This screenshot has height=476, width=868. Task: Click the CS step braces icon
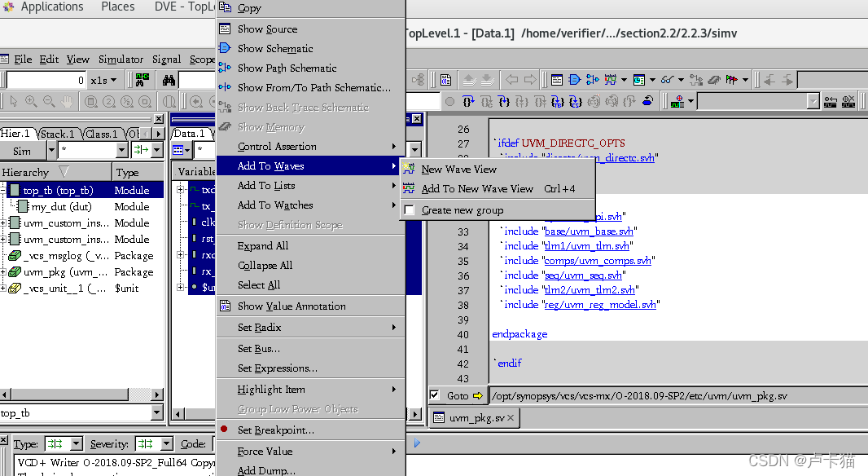click(575, 101)
